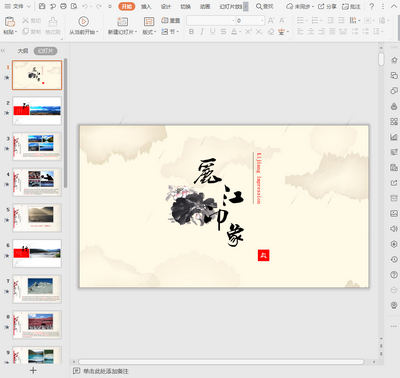Decrease font size with smaller A icon
The height and width of the screenshot is (378, 400).
click(x=282, y=21)
